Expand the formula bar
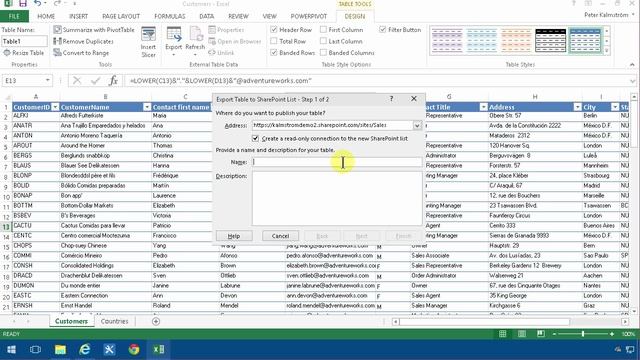The height and width of the screenshot is (360, 640). click(632, 81)
